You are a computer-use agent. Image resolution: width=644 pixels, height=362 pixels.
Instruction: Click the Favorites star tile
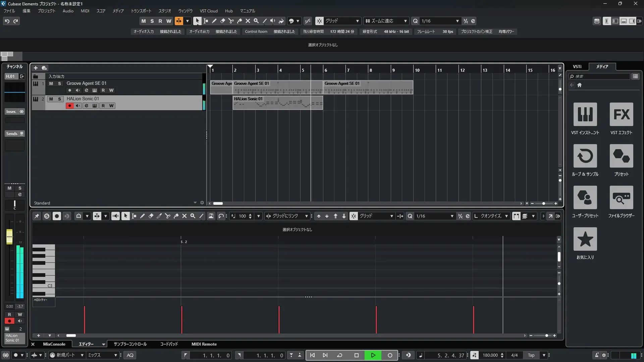[x=585, y=239]
